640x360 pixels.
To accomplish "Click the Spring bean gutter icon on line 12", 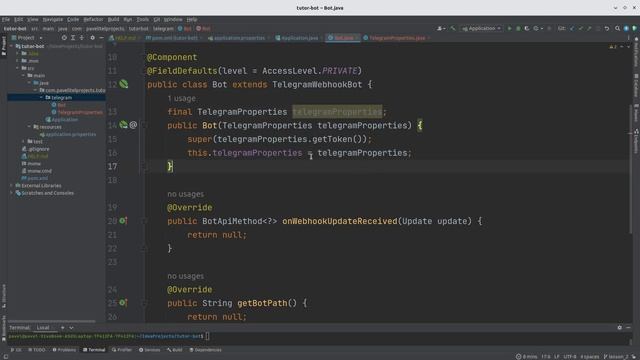I will [124, 84].
